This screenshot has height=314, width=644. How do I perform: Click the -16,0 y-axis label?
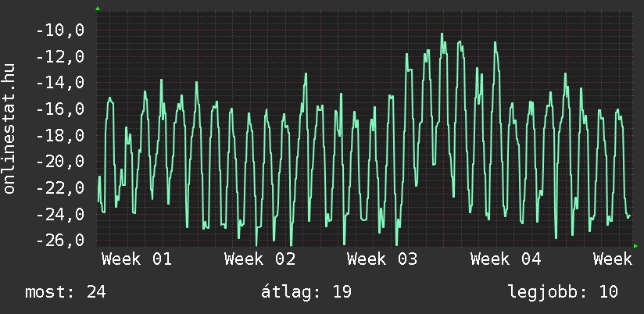click(x=60, y=109)
